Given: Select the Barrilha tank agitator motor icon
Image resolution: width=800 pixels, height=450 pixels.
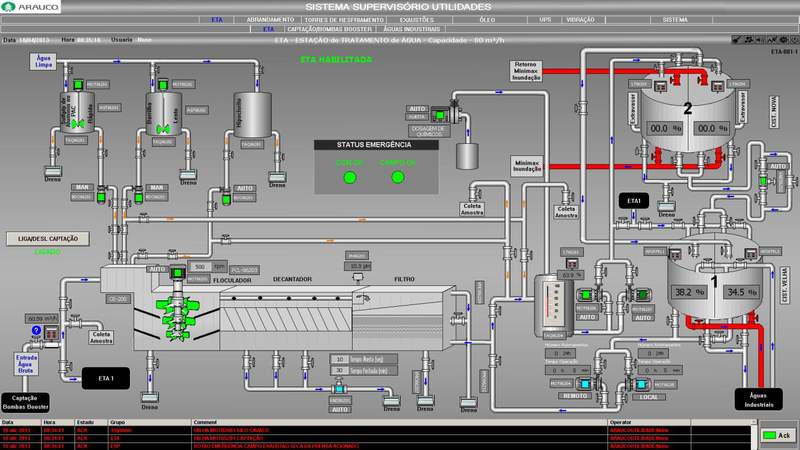Looking at the screenshot, I should [x=163, y=85].
